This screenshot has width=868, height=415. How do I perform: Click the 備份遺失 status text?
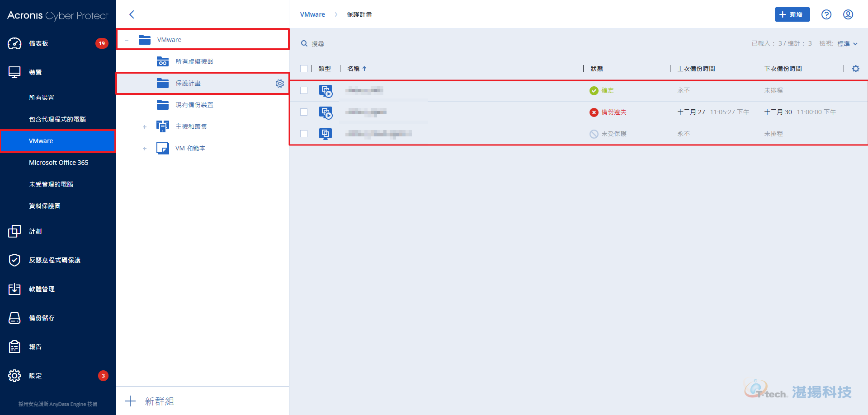(613, 112)
